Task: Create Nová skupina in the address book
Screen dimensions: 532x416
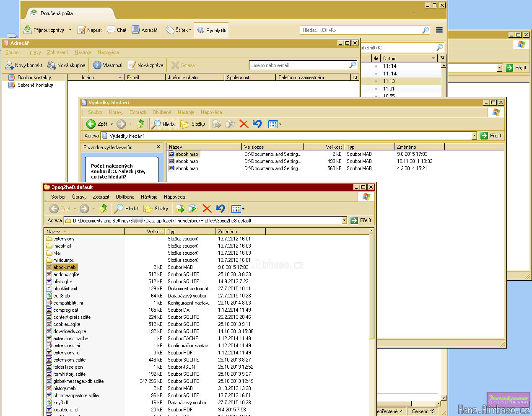Action: pos(66,65)
